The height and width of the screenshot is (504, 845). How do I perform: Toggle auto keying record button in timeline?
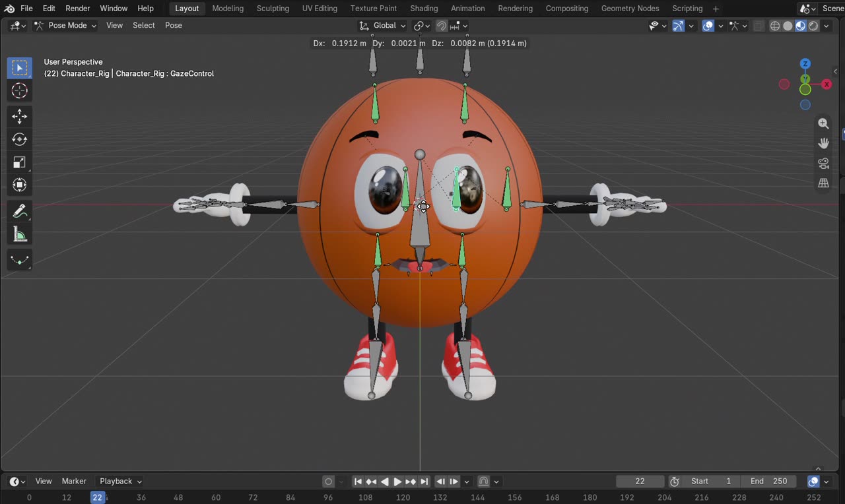[328, 482]
